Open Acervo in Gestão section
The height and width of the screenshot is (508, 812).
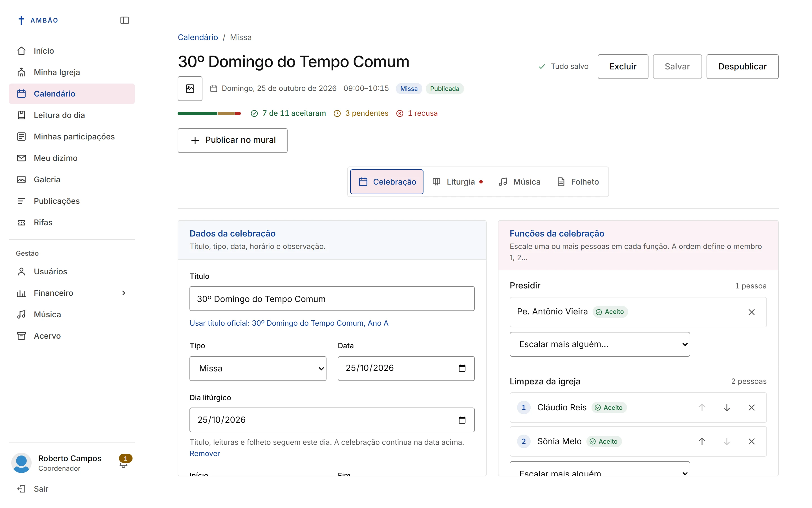[72, 336]
